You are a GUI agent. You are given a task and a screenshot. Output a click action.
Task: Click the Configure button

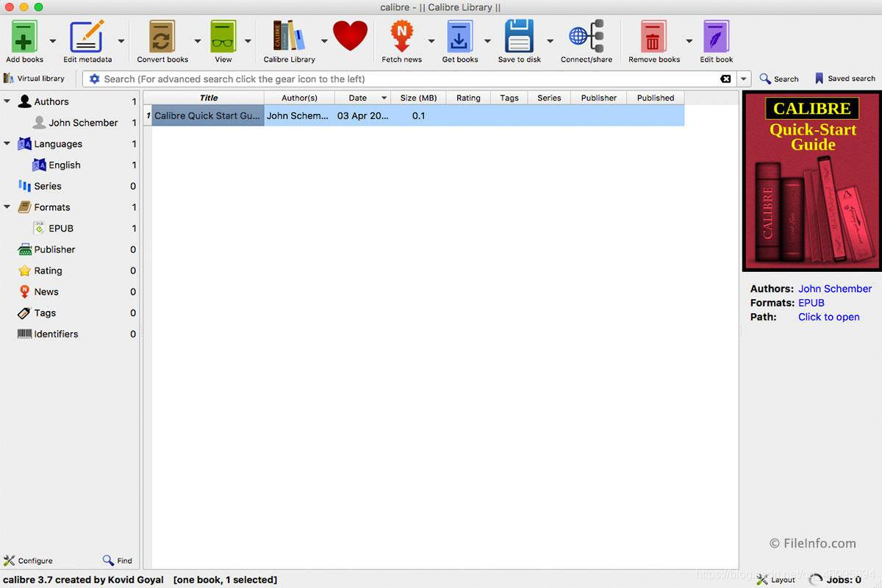(28, 561)
